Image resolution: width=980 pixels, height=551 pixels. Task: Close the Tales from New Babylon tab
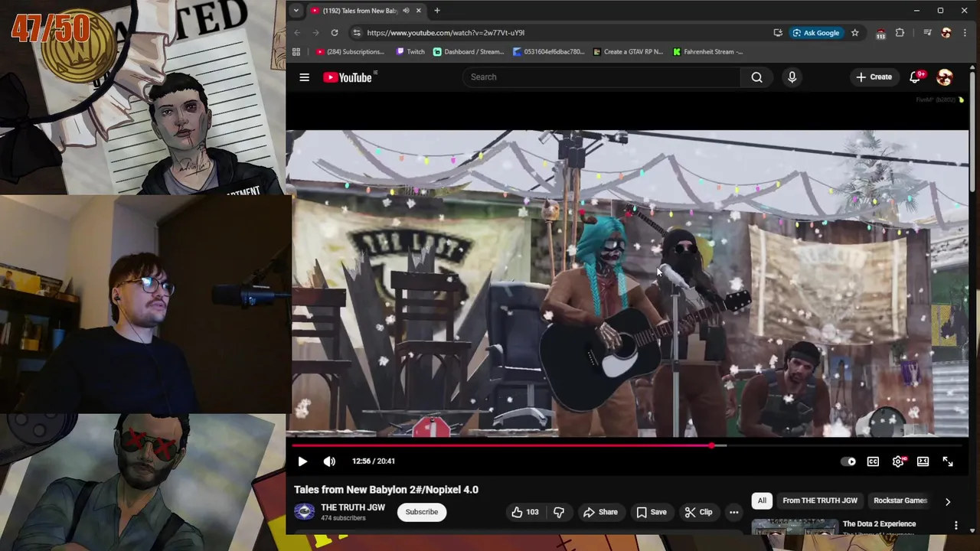coord(419,11)
